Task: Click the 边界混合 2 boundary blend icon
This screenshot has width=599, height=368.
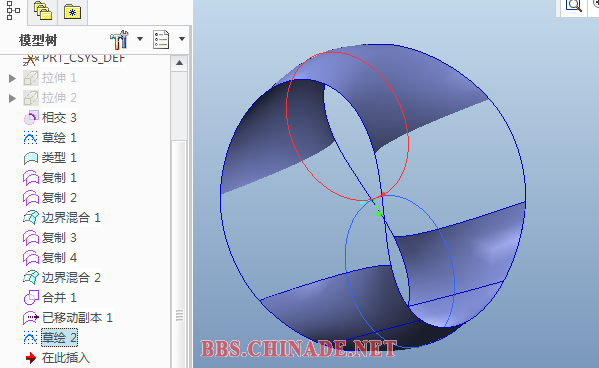Action: tap(31, 278)
